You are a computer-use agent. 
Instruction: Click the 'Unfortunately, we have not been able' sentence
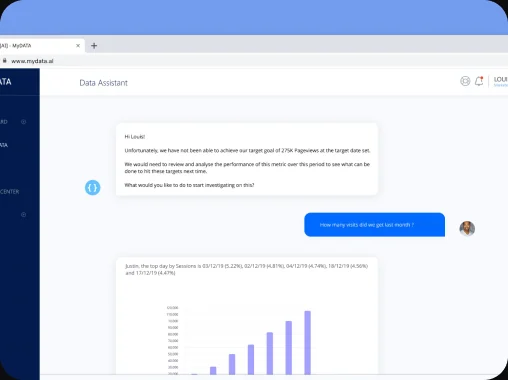pyautogui.click(x=247, y=151)
